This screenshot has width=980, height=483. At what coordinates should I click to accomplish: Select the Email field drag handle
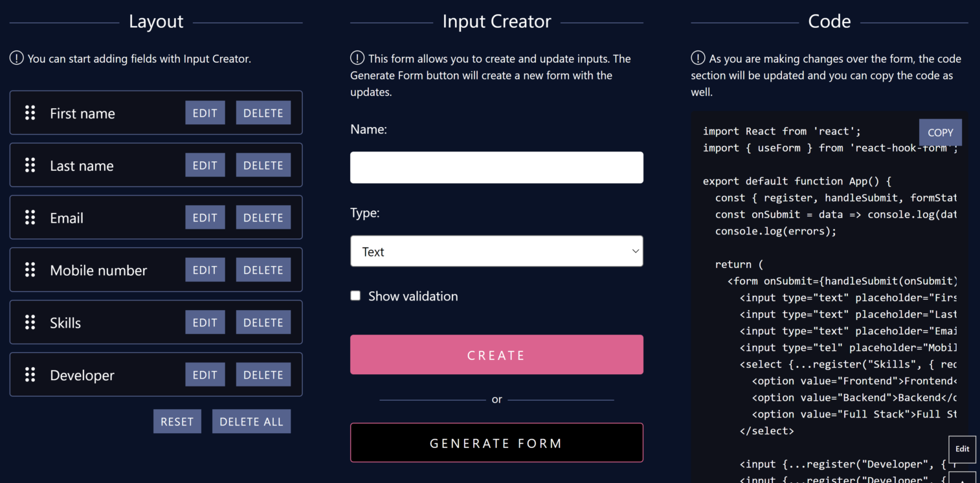click(30, 218)
